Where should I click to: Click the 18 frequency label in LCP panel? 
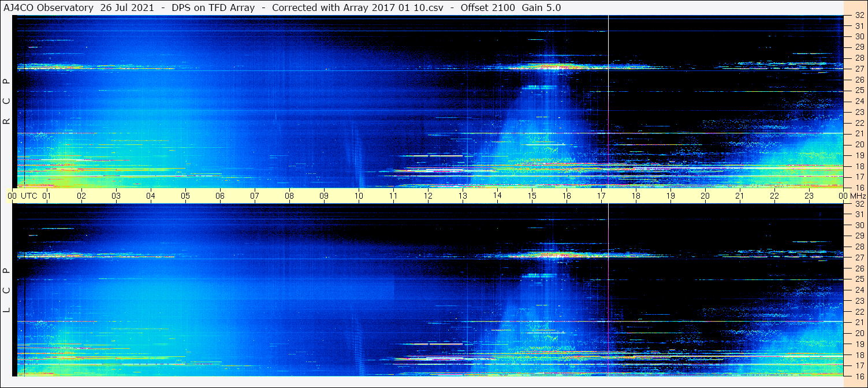click(x=859, y=355)
